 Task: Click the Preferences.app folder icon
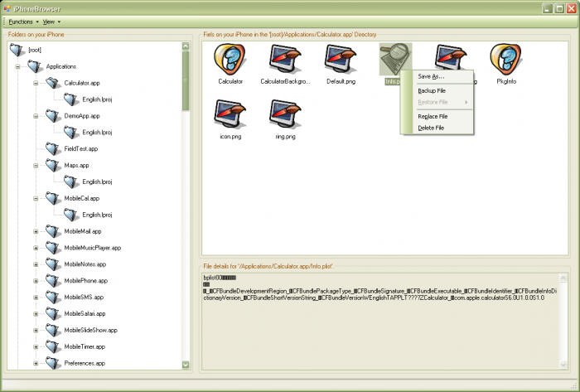tap(53, 363)
